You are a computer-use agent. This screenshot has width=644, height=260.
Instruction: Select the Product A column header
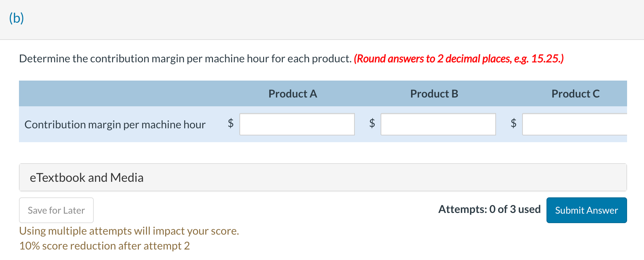pos(293,94)
